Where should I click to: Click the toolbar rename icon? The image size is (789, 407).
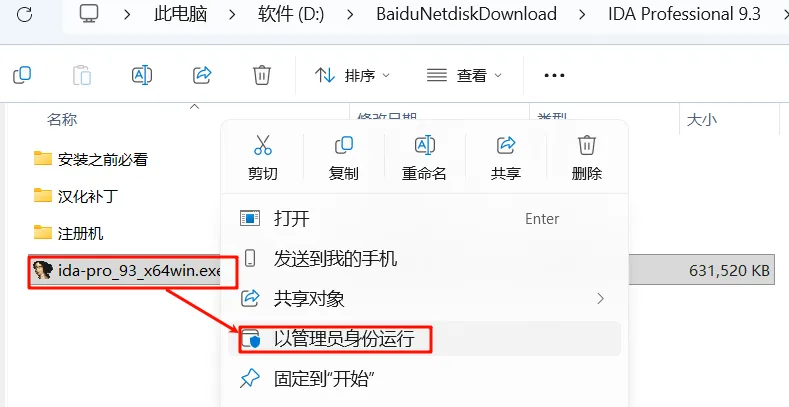142,75
